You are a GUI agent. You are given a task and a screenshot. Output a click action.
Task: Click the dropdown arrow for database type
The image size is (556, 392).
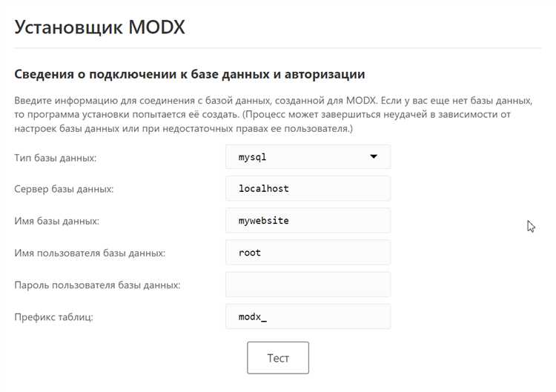click(374, 157)
